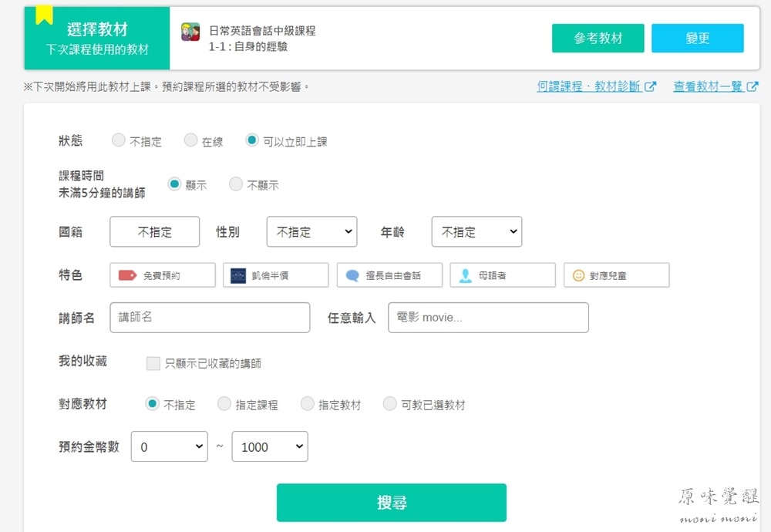The height and width of the screenshot is (532, 771).
Task: Click external link icon beside 查看教材一覽
Action: 752,87
